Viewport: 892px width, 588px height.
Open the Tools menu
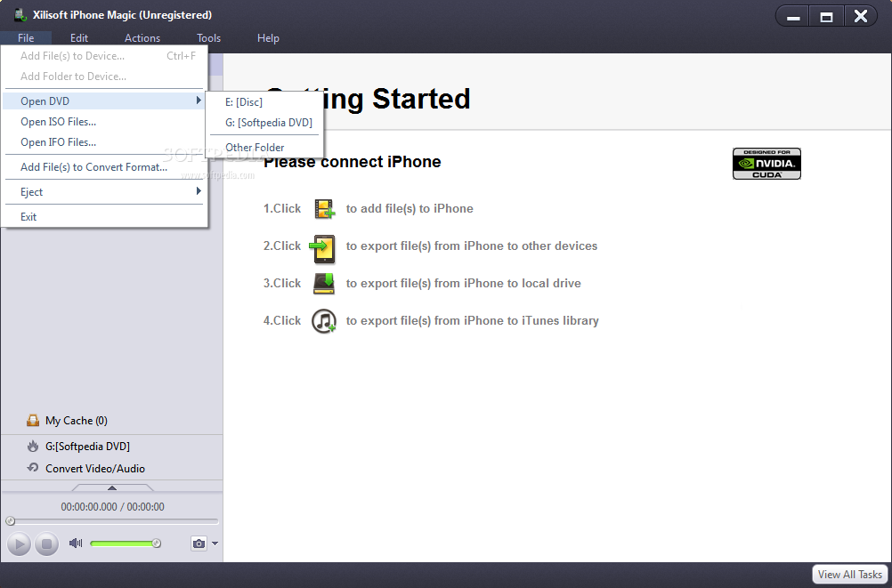pos(209,38)
